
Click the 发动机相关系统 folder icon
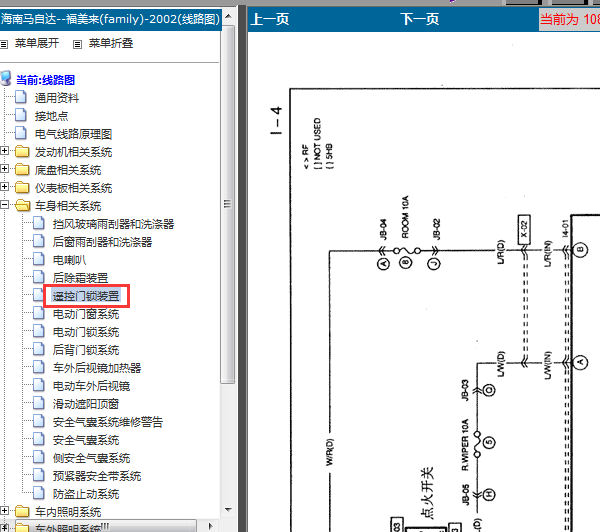click(x=22, y=152)
